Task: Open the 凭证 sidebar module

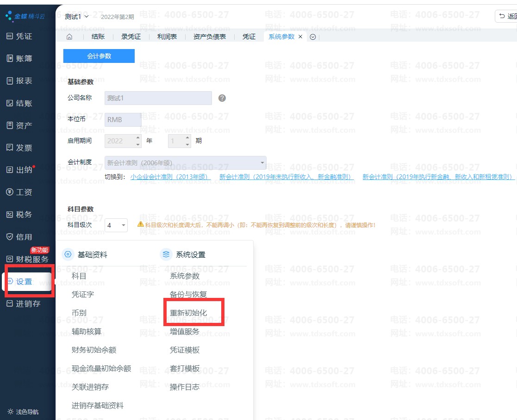Action: (24, 36)
